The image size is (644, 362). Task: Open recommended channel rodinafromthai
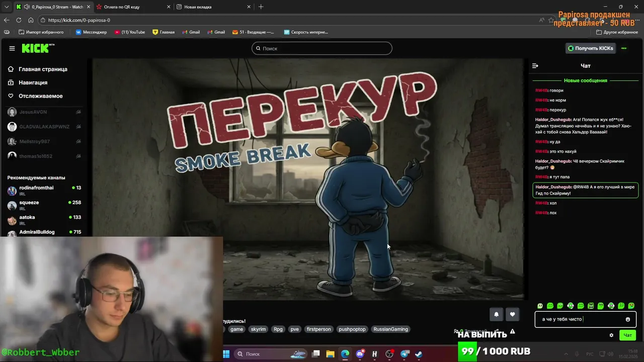point(44,190)
